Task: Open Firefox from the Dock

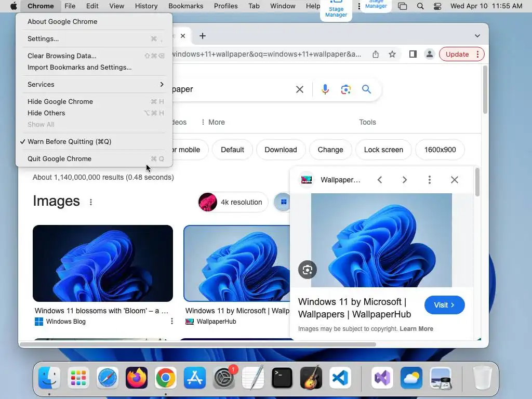Action: (137, 378)
